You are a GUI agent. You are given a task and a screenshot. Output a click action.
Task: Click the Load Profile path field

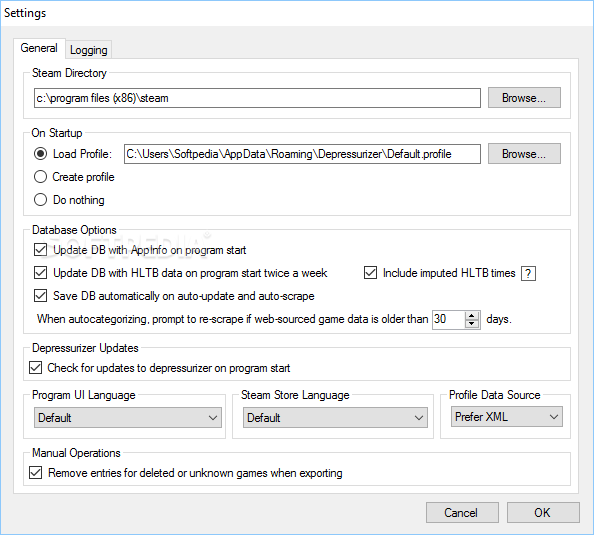[302, 154]
